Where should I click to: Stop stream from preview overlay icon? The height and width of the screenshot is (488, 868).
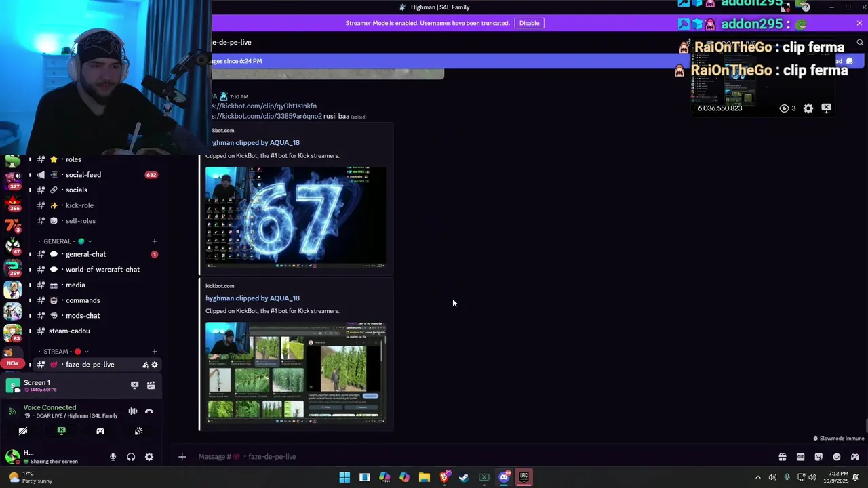pyautogui.click(x=826, y=108)
